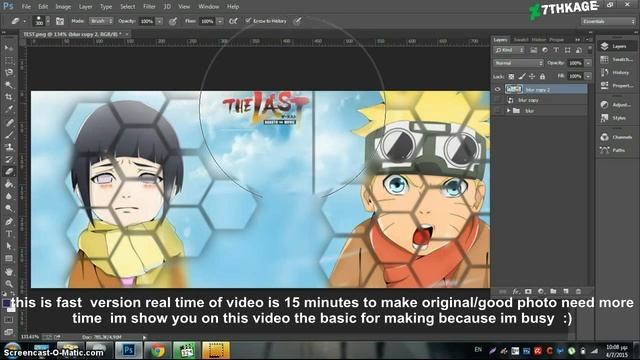Viewport: 640px width, 360px height.
Task: Open the Edit menu
Action: [43, 7]
